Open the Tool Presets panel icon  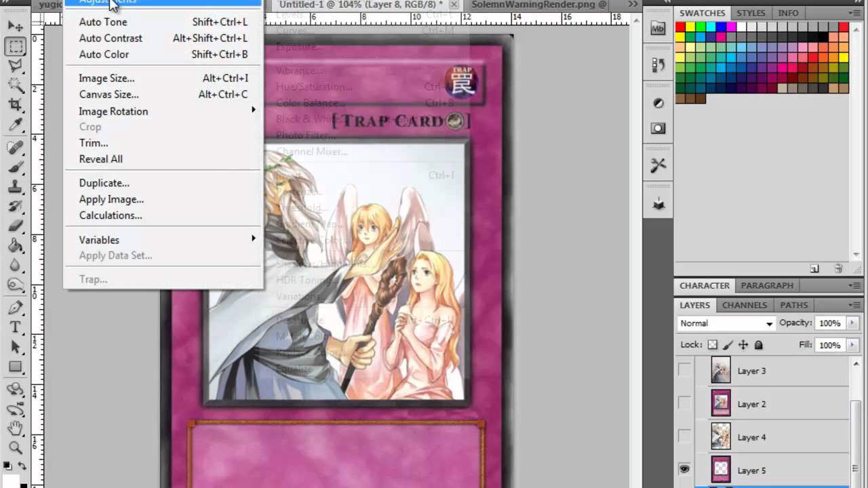pos(658,165)
